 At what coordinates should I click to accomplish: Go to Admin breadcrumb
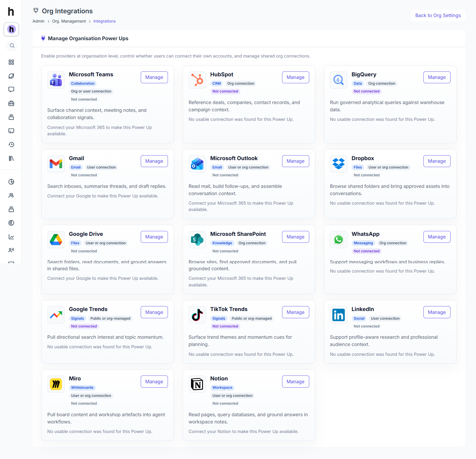[38, 21]
